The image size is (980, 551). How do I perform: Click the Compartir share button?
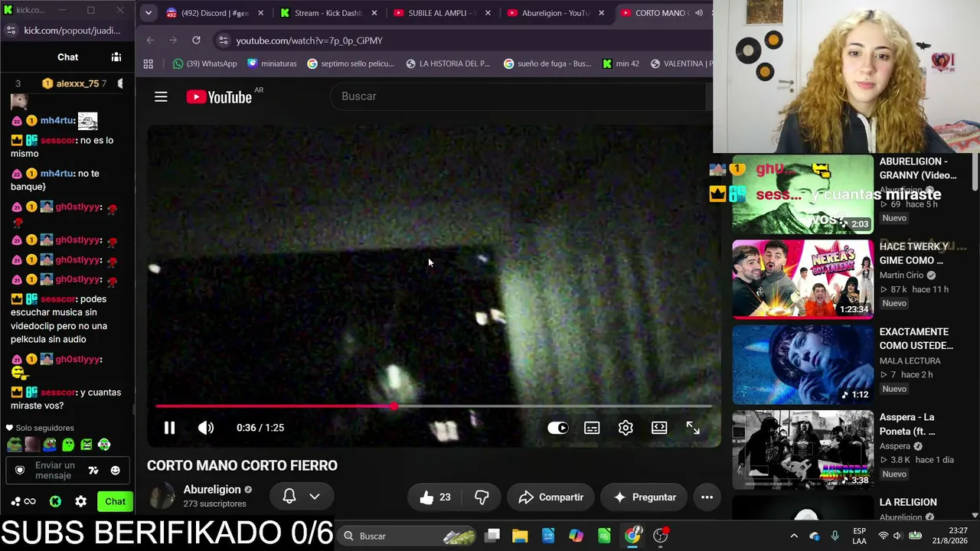tap(550, 497)
